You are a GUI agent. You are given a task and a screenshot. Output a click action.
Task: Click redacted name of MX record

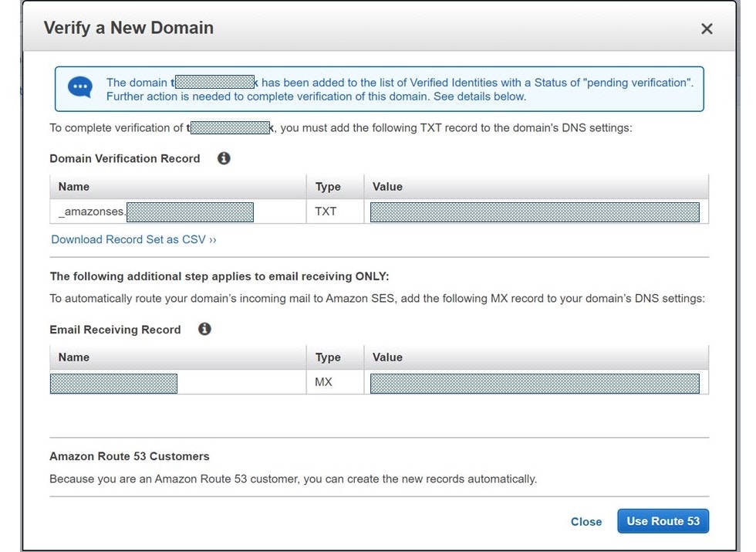(x=114, y=384)
